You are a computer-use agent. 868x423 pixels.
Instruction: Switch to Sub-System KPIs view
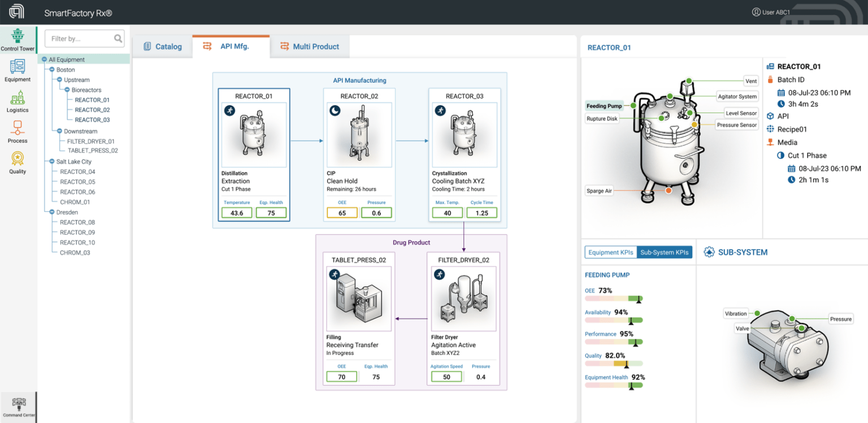[665, 252]
